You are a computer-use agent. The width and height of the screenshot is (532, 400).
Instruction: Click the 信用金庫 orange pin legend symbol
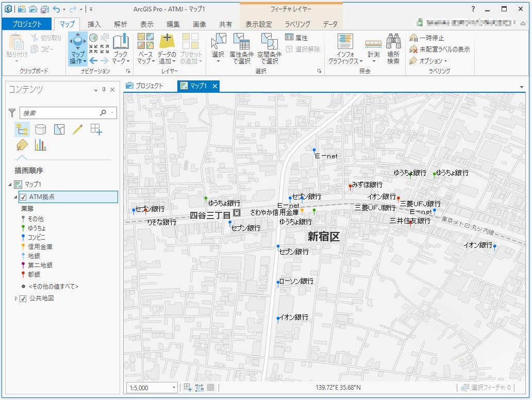coord(23,247)
